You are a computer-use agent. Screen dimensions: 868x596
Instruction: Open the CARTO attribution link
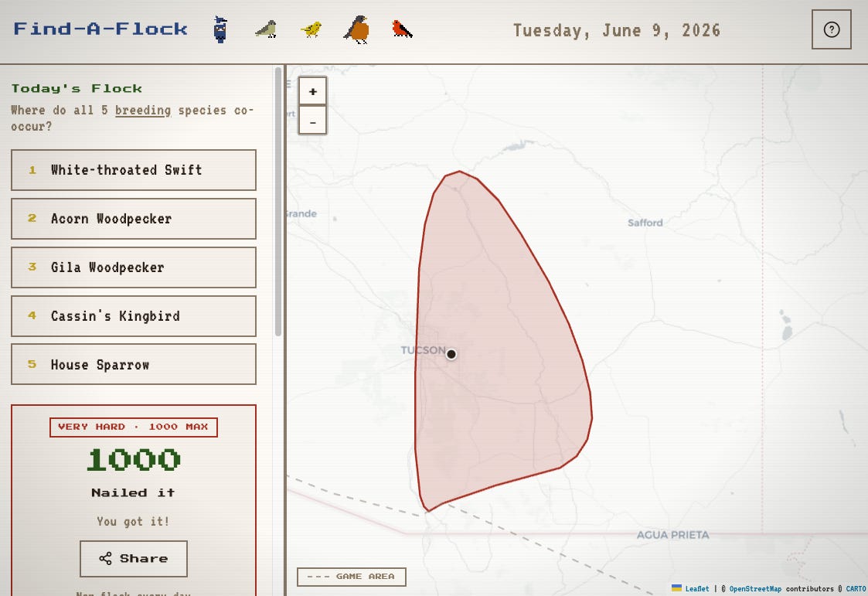coord(856,589)
